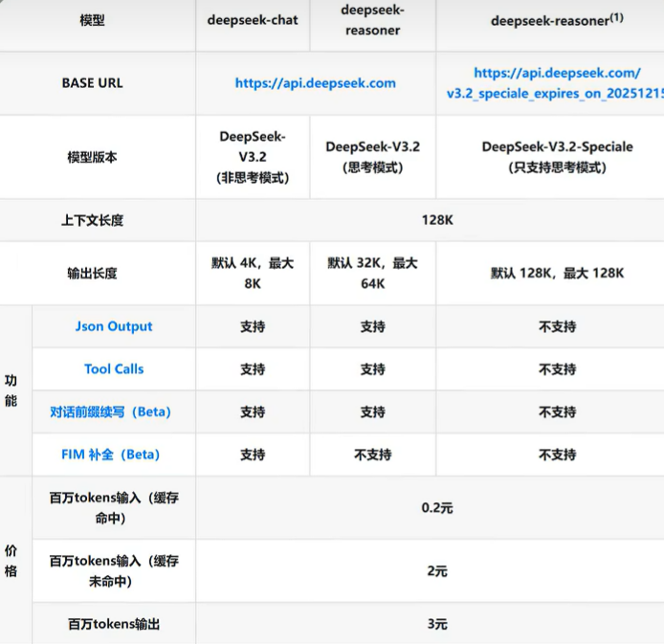Select the 百万tokens输入（缓存命中）label
This screenshot has height=644, width=664.
tap(114, 508)
